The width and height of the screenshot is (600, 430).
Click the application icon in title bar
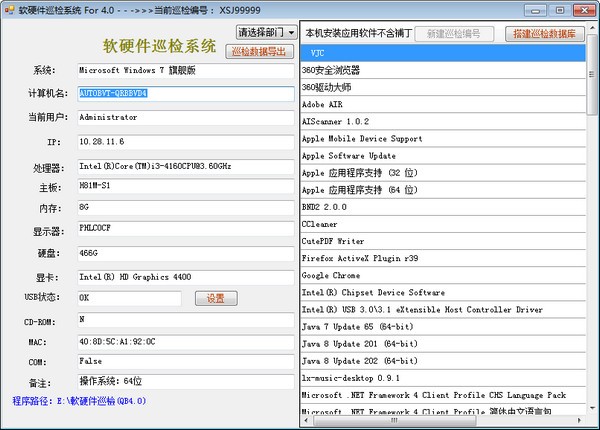(x=9, y=10)
